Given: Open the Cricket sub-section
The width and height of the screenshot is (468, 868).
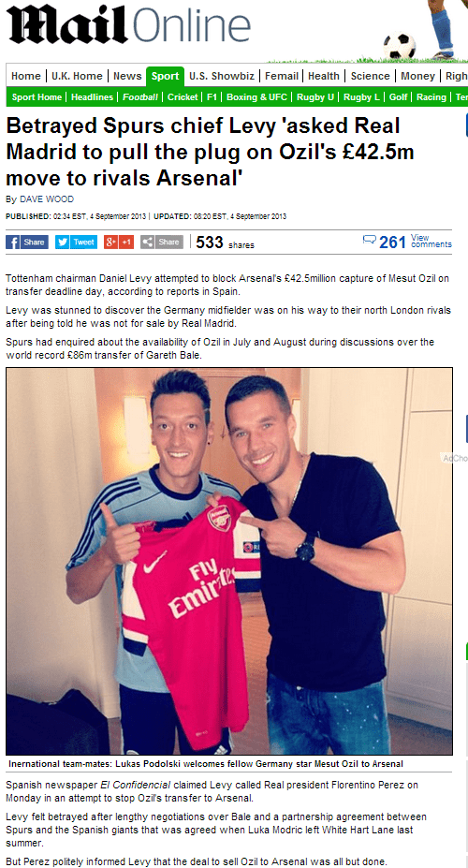Looking at the screenshot, I should 183,96.
